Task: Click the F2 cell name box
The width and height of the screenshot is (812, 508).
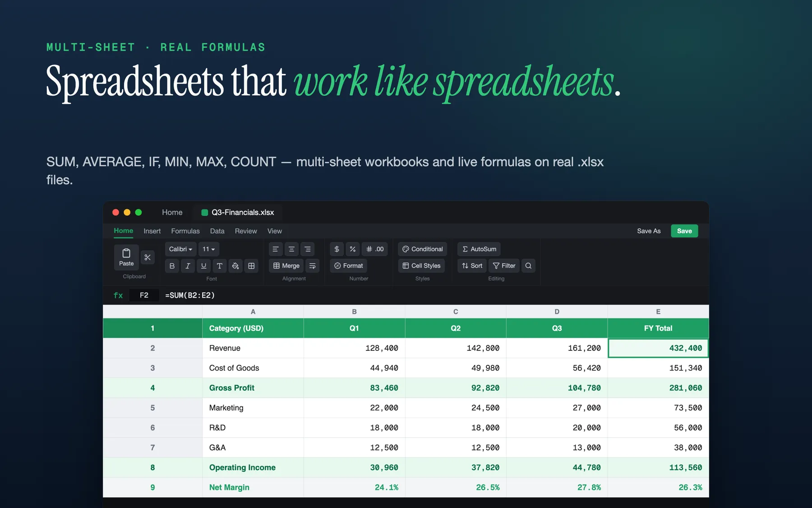Action: [144, 295]
